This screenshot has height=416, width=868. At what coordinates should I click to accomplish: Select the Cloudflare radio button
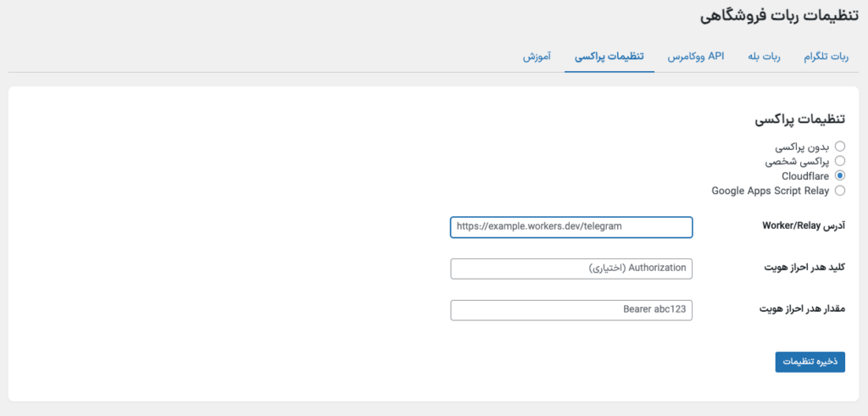tap(840, 175)
